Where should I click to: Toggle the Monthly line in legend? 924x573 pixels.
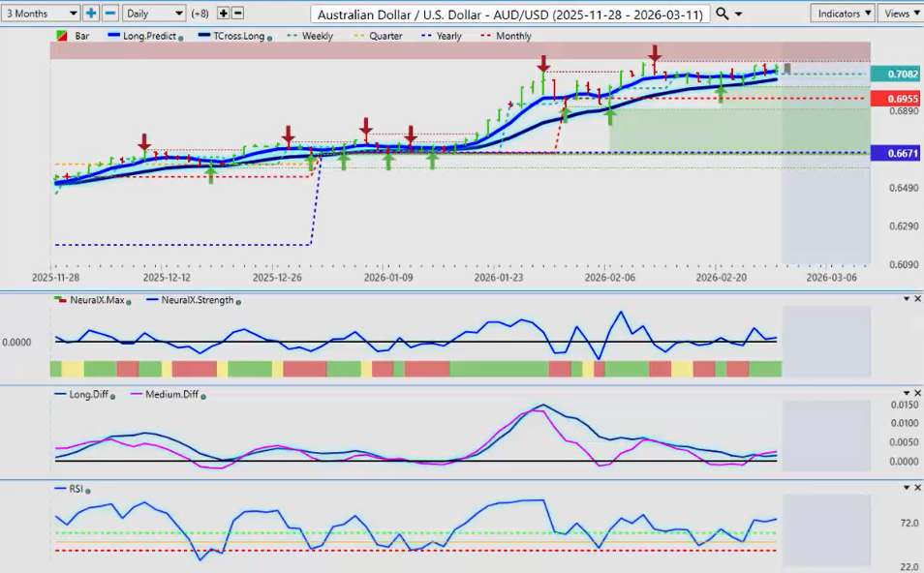512,36
